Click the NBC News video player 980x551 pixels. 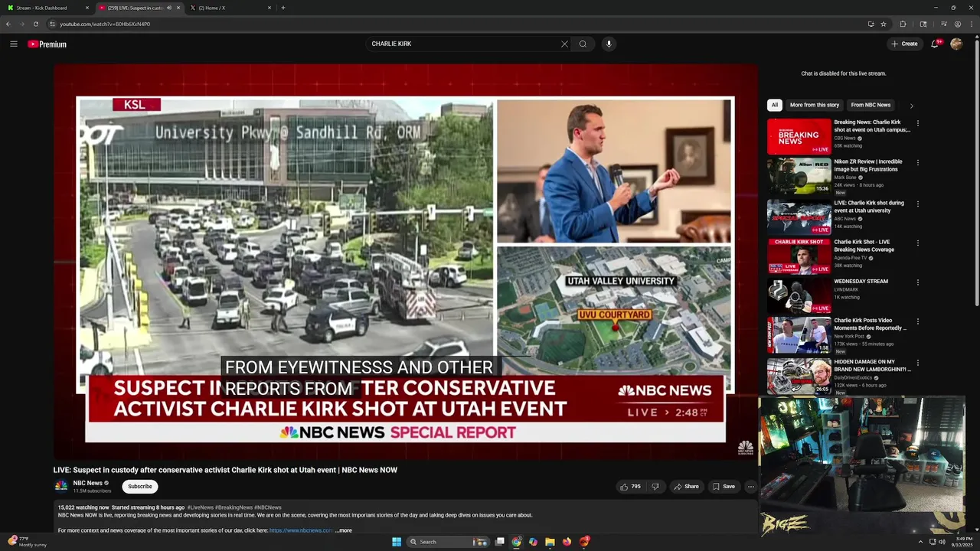tap(406, 260)
